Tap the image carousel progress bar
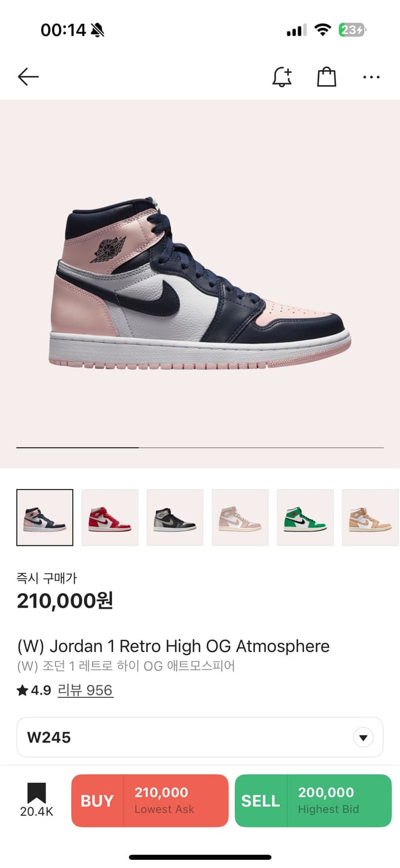The image size is (400, 868). point(200,447)
